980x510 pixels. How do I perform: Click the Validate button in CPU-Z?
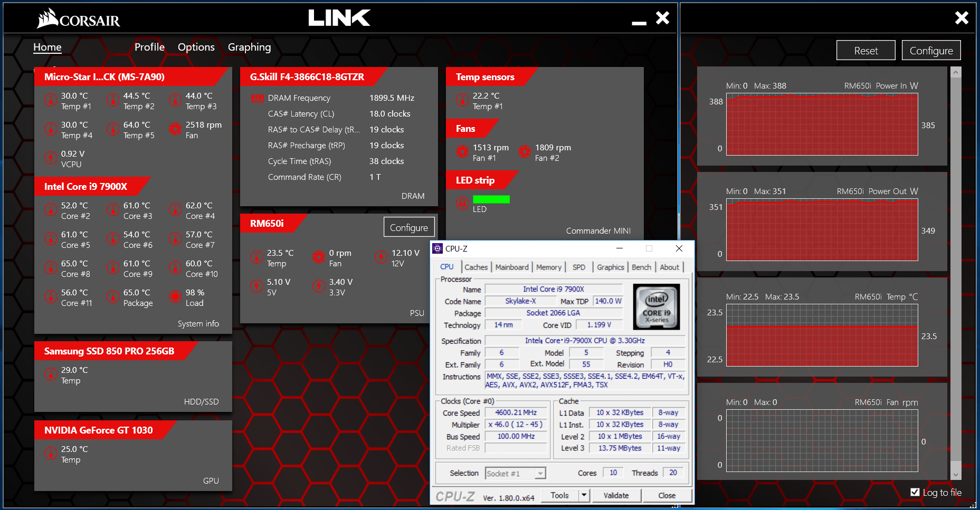click(x=616, y=495)
